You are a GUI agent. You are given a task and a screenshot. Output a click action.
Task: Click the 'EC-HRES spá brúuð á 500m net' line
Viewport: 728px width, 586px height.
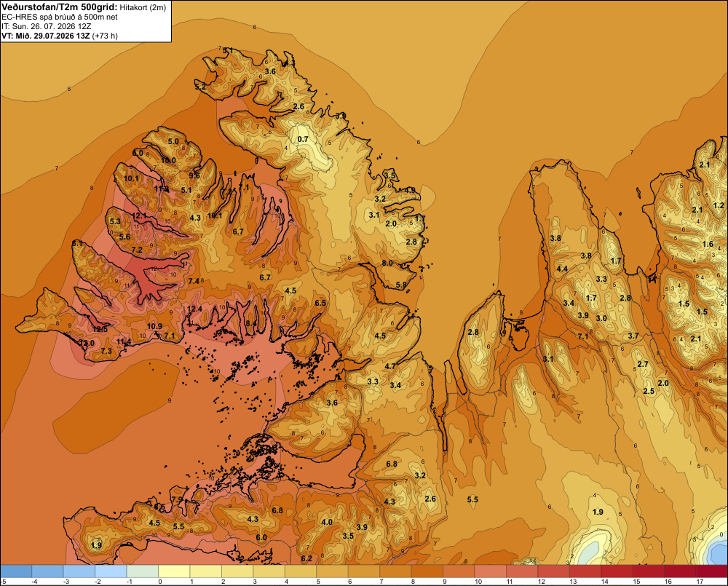pyautogui.click(x=60, y=17)
